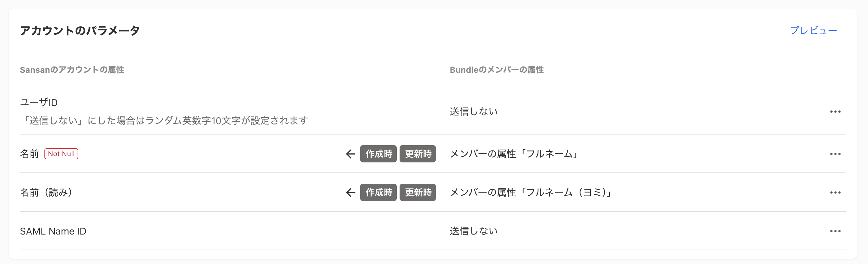Open the three-dot menu for 名前 row
Viewport: 868px width, 264px height.
[x=835, y=154]
